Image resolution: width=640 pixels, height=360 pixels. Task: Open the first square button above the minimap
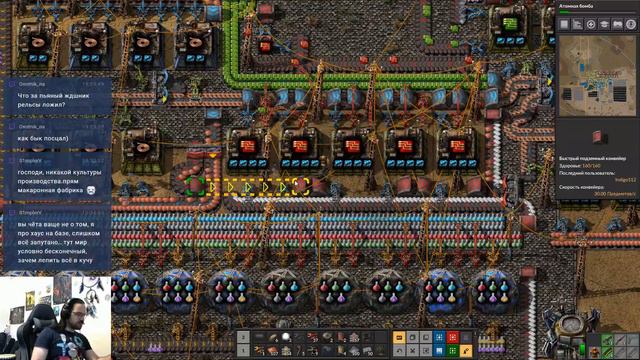coord(564,24)
